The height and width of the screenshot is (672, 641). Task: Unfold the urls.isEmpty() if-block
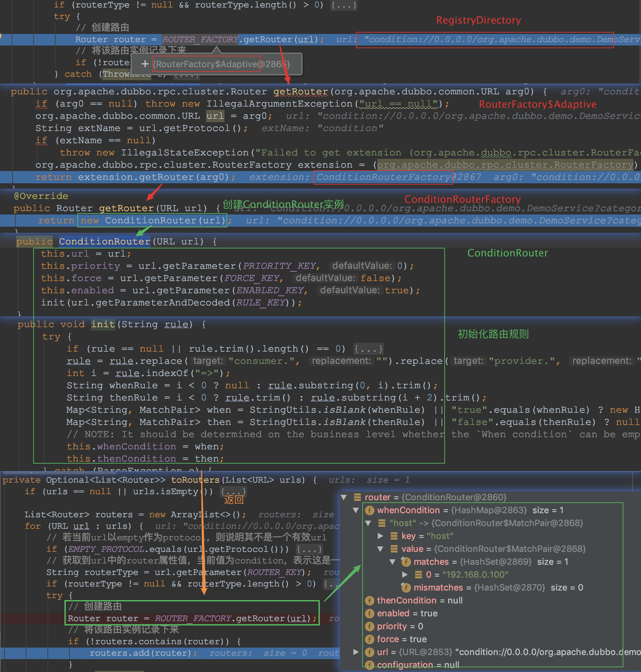click(x=233, y=492)
